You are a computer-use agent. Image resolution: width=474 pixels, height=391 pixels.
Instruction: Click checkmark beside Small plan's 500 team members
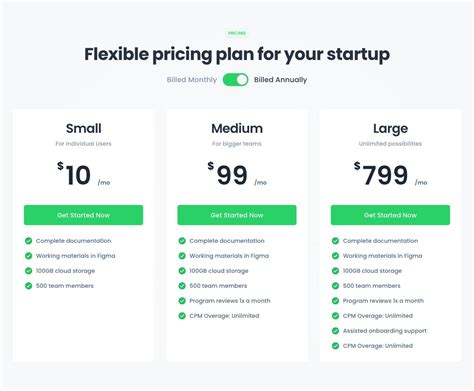pyautogui.click(x=29, y=286)
